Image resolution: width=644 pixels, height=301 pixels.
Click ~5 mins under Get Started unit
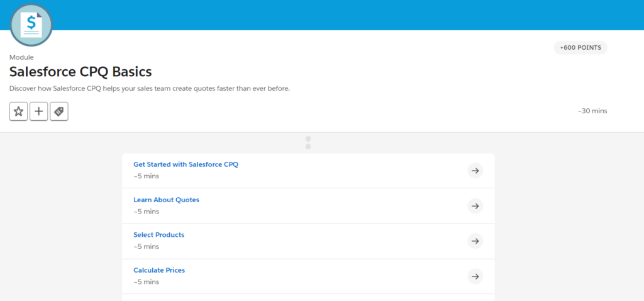coord(146,176)
